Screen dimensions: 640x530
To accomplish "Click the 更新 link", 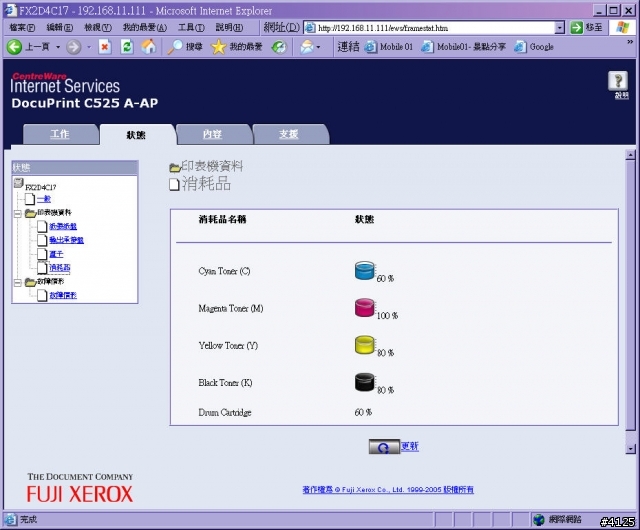I will point(410,446).
